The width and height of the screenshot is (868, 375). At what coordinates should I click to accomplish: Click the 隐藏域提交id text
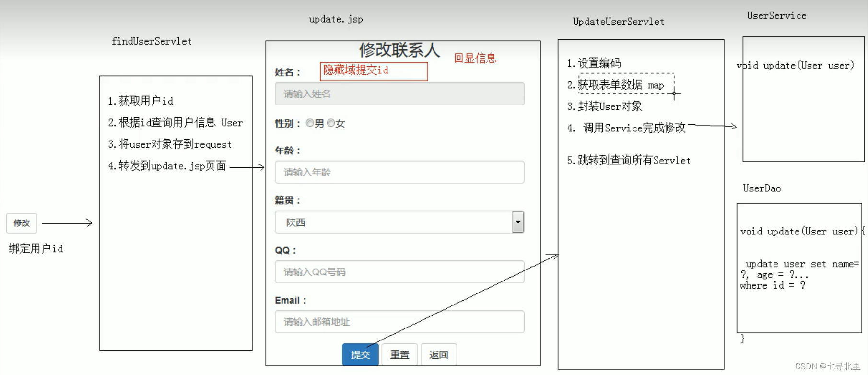pyautogui.click(x=356, y=70)
